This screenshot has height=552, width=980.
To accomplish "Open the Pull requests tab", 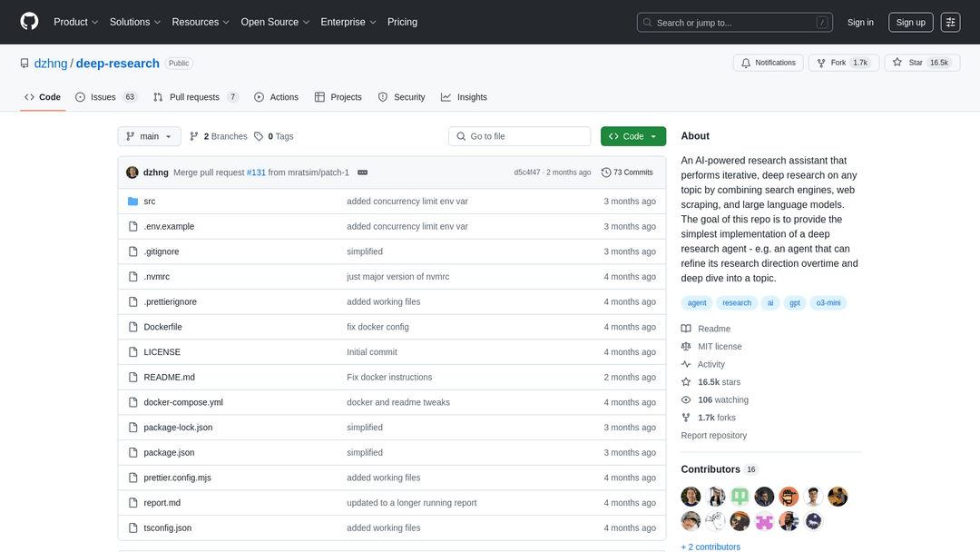I will click(196, 97).
